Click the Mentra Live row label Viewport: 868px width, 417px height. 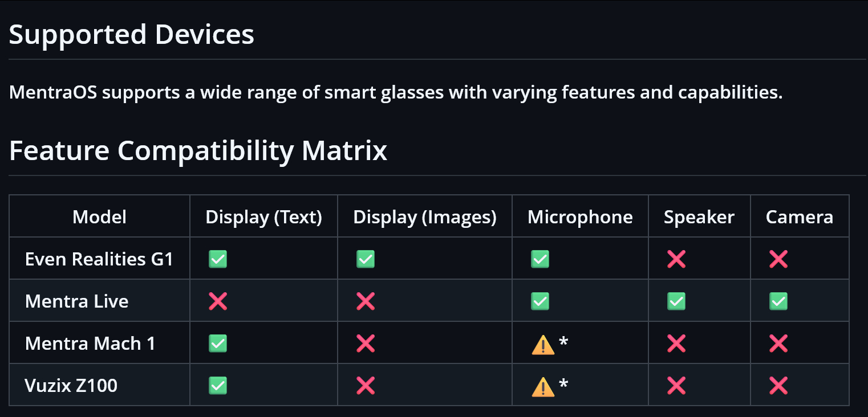click(x=77, y=301)
